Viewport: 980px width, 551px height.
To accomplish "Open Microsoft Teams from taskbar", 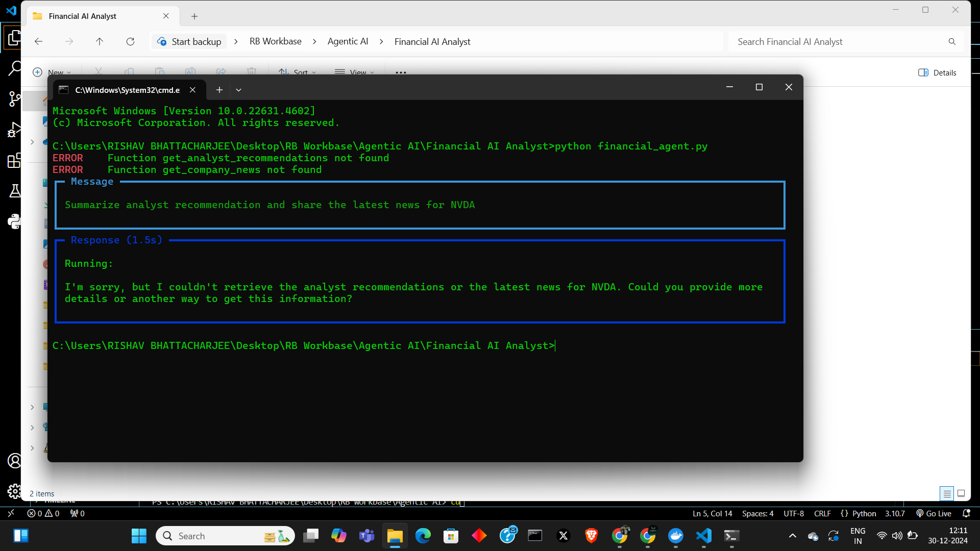I will point(366,536).
